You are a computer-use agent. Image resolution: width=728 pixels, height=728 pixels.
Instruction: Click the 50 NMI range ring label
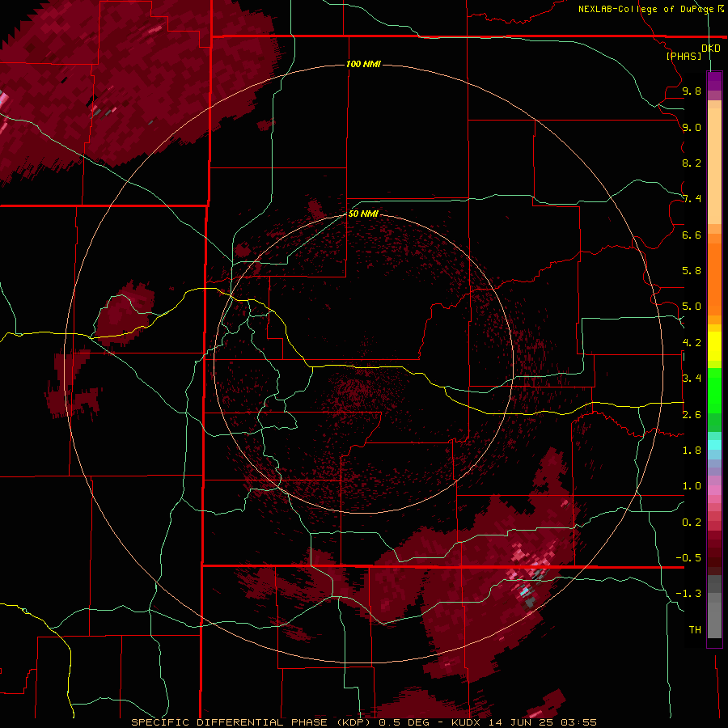click(x=363, y=214)
